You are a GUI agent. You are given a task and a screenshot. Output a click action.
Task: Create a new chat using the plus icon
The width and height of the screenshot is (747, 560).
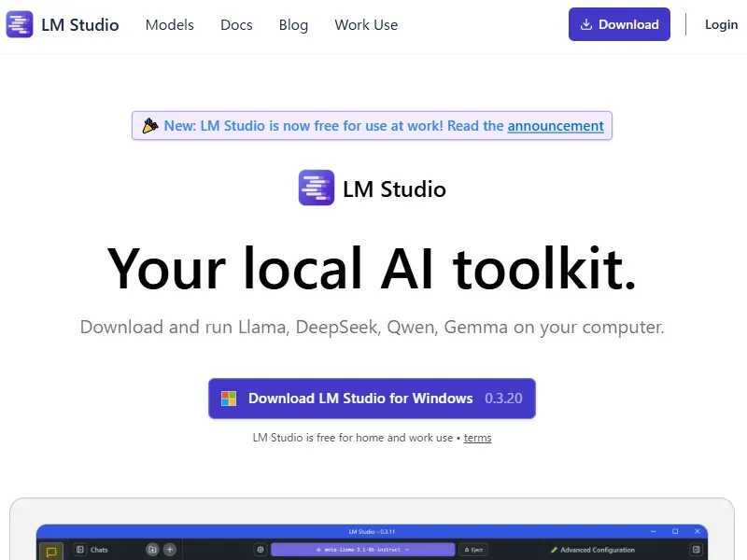[170, 550]
